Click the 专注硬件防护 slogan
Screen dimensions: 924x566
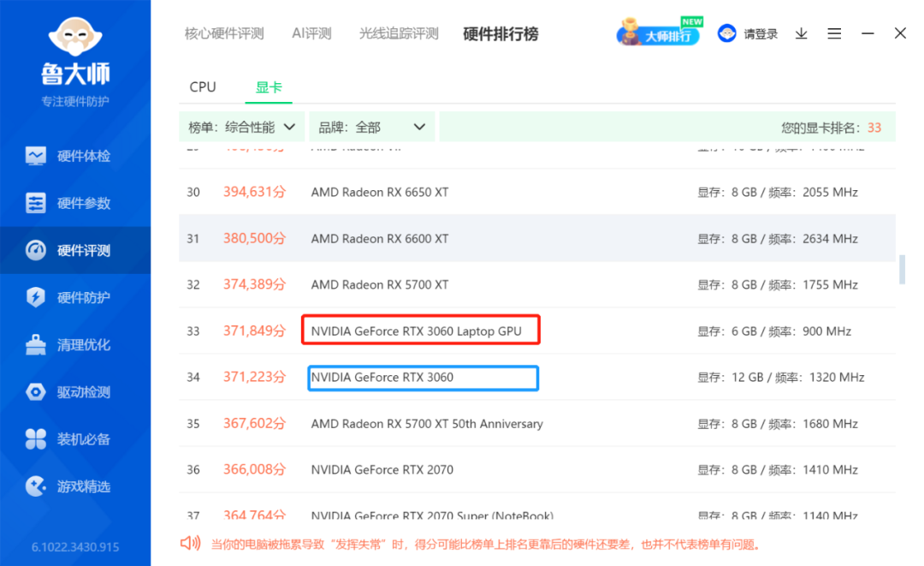75,101
